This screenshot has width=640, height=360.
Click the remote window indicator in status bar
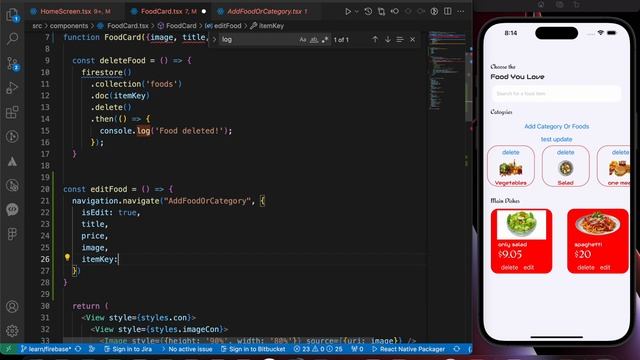coord(8,349)
